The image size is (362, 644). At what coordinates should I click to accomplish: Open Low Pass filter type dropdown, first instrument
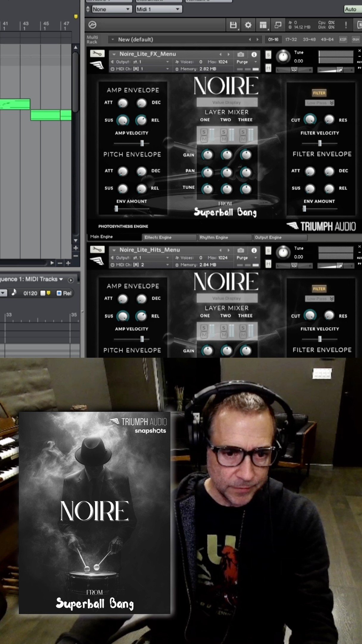tap(319, 103)
